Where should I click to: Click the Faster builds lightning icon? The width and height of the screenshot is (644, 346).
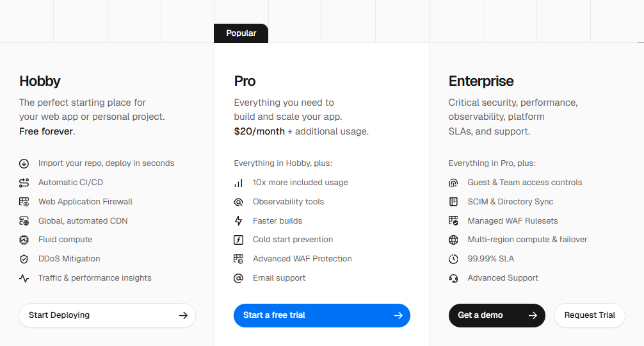coord(239,221)
